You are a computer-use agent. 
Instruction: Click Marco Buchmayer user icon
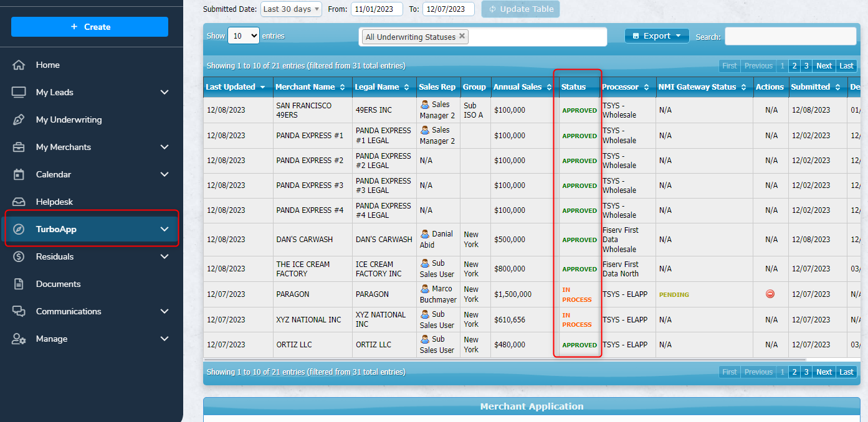pos(425,289)
